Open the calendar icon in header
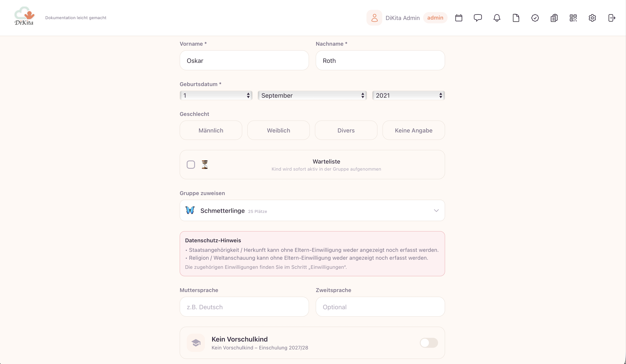The width and height of the screenshot is (626, 364). (459, 18)
